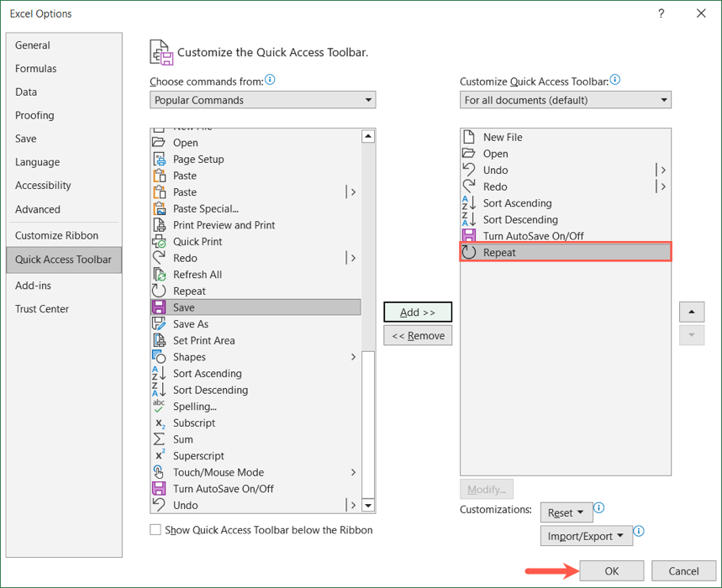Click the Paste Special icon in commands list

click(x=160, y=208)
